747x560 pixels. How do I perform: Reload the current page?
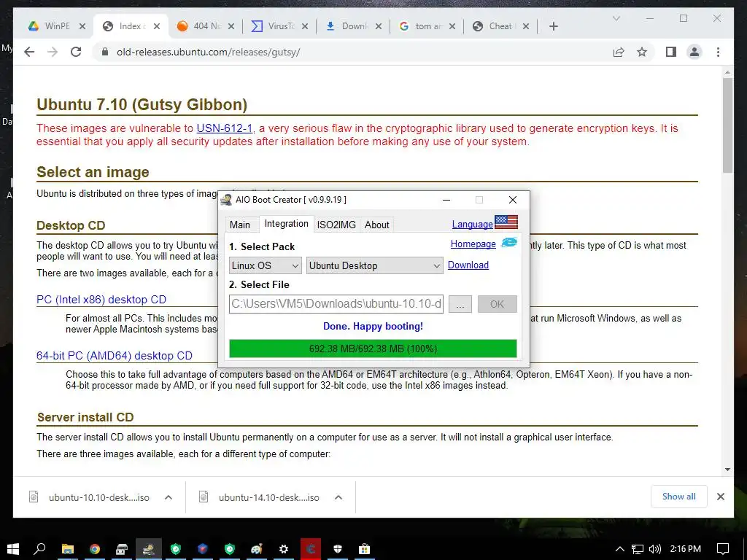coord(76,52)
